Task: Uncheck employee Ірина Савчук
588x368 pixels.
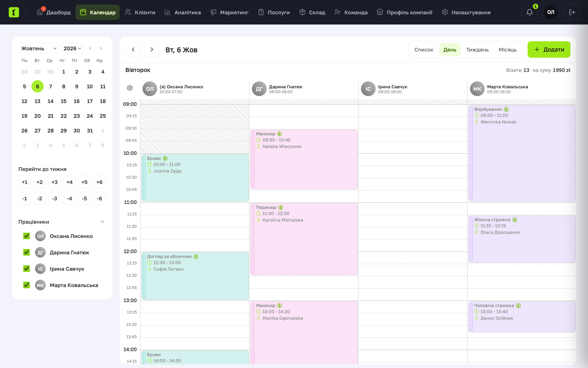Action: (x=27, y=269)
